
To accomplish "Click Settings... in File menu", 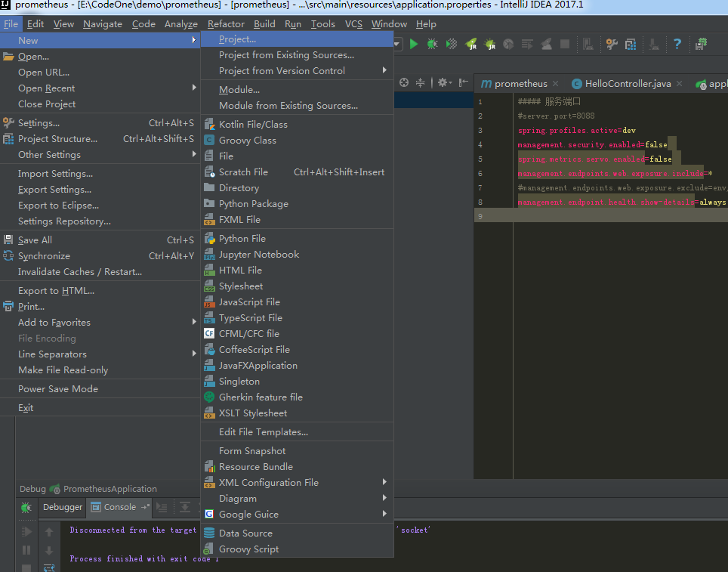I will click(100, 123).
